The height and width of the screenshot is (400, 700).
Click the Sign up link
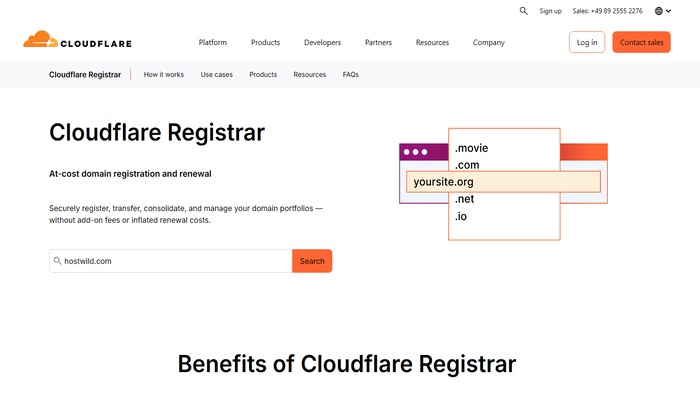point(551,11)
